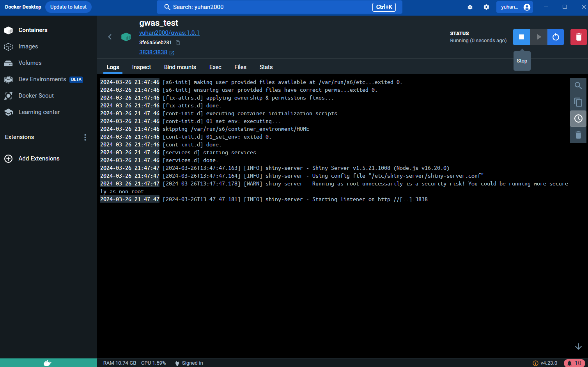Delete the gwas_test container
Screen dimensions: 588x367
(579, 37)
